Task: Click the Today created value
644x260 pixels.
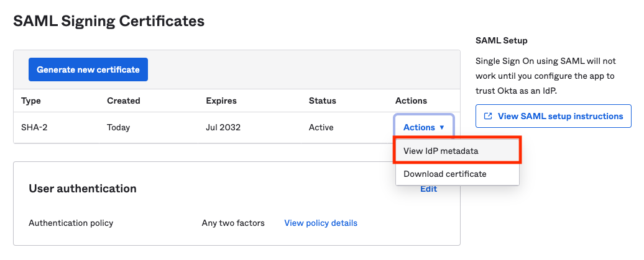Action: point(118,128)
